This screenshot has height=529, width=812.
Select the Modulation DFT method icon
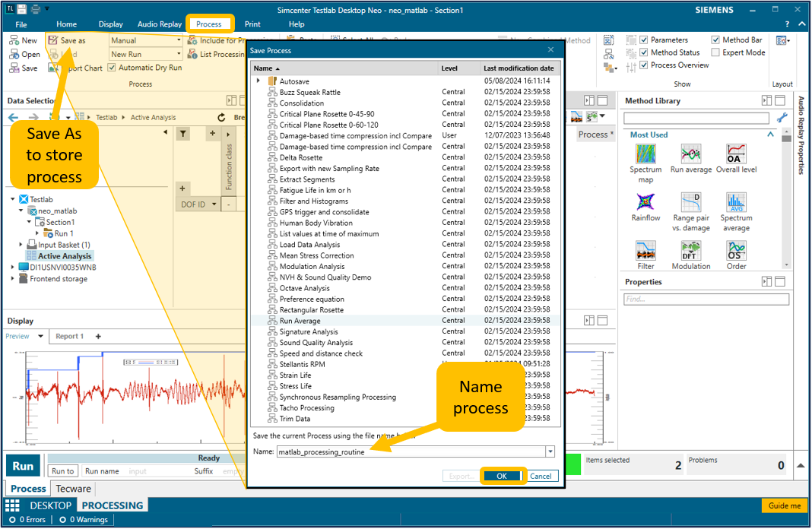(x=691, y=251)
